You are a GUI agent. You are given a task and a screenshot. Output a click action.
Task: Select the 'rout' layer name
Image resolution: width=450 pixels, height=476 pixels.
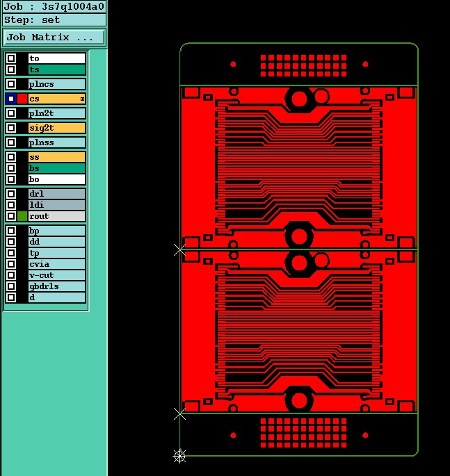57,216
